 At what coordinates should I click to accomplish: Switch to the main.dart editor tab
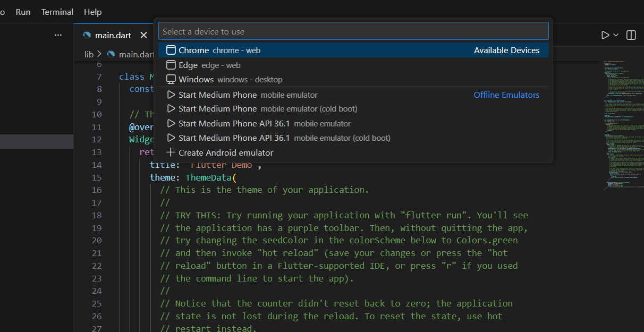(x=113, y=35)
